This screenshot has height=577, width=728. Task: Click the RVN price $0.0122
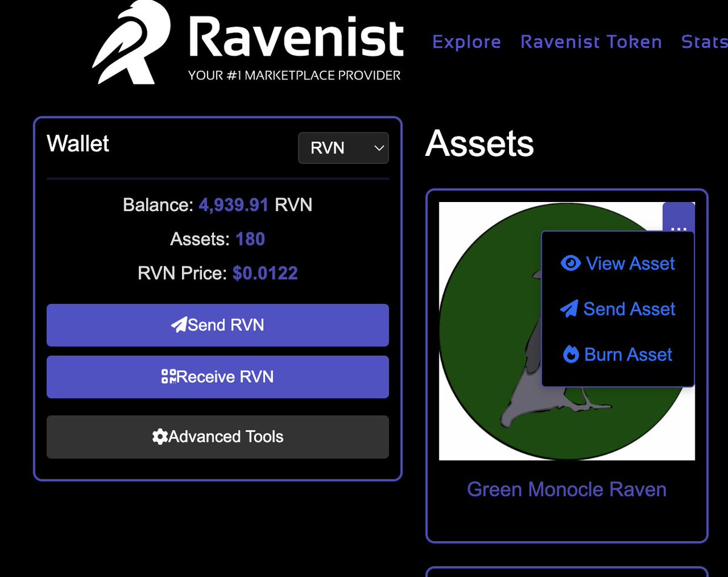point(265,273)
